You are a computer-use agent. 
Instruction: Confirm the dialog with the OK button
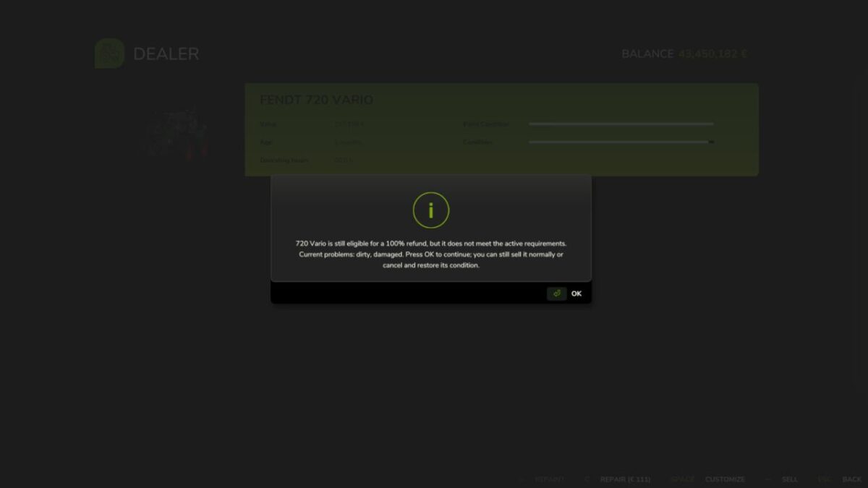tap(576, 294)
